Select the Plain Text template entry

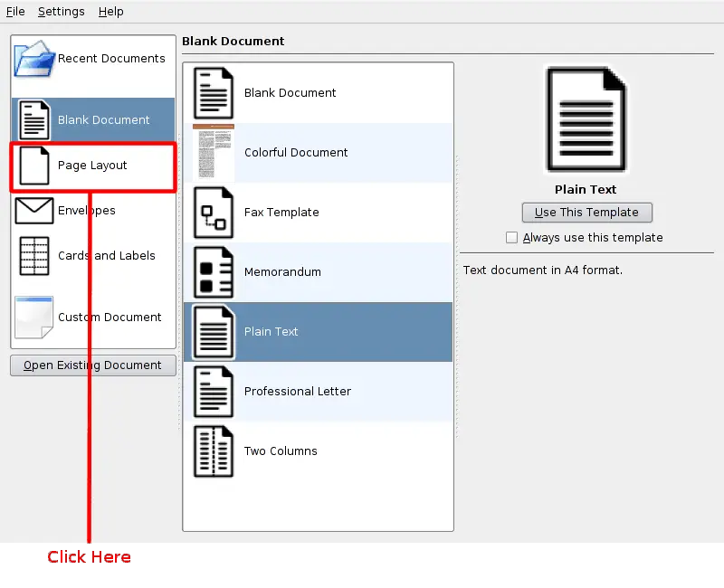[x=271, y=332]
